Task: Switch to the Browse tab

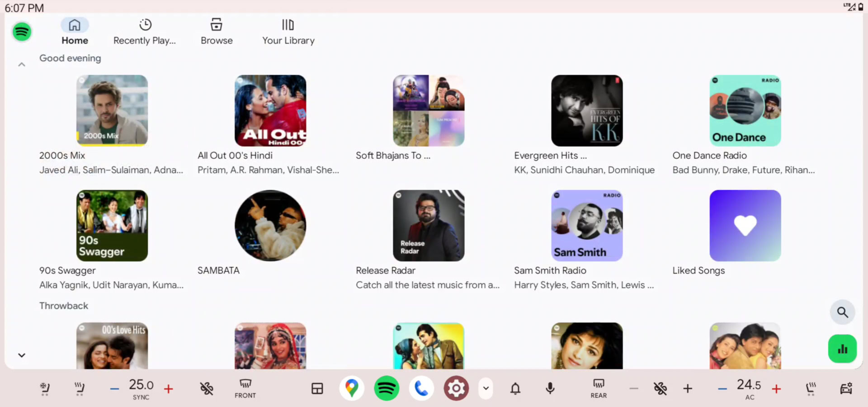Action: [x=217, y=32]
